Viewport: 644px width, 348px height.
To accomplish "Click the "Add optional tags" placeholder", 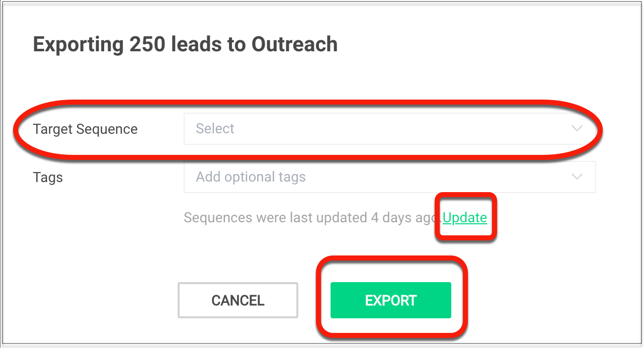I will [251, 177].
